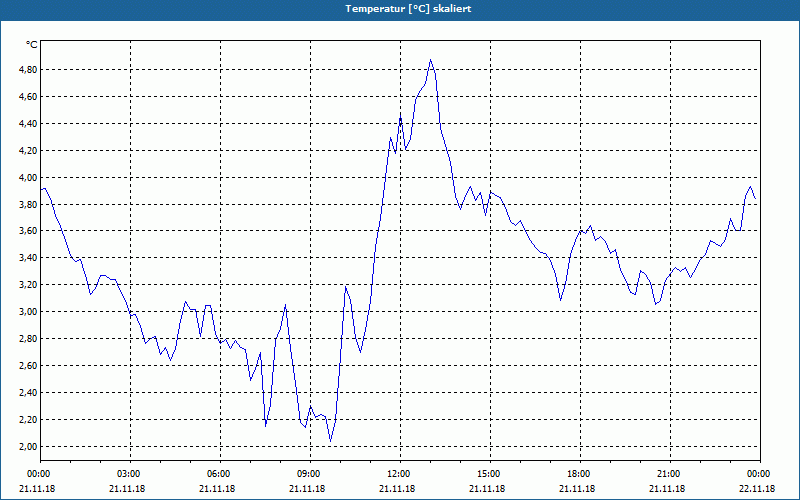Click the 3,80 y-axis label

(28, 205)
